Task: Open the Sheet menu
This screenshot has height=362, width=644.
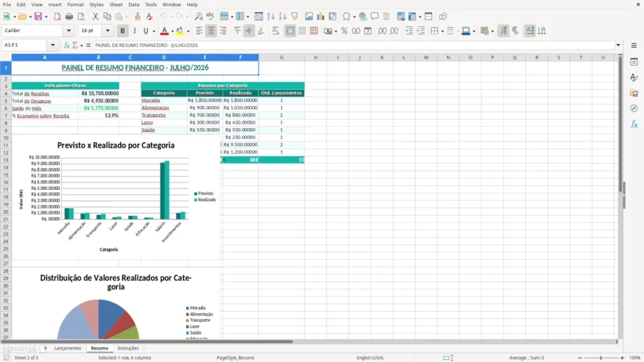Action: pyautogui.click(x=116, y=4)
